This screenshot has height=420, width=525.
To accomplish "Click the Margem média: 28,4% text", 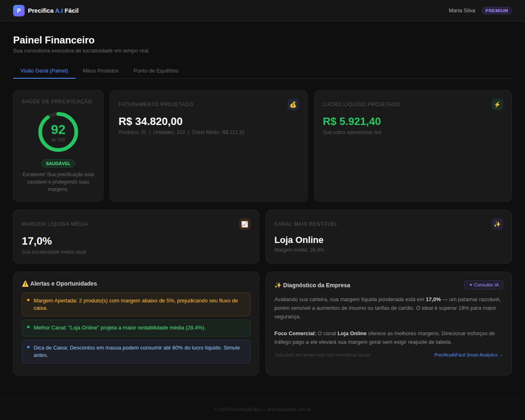I will click(x=299, y=250).
